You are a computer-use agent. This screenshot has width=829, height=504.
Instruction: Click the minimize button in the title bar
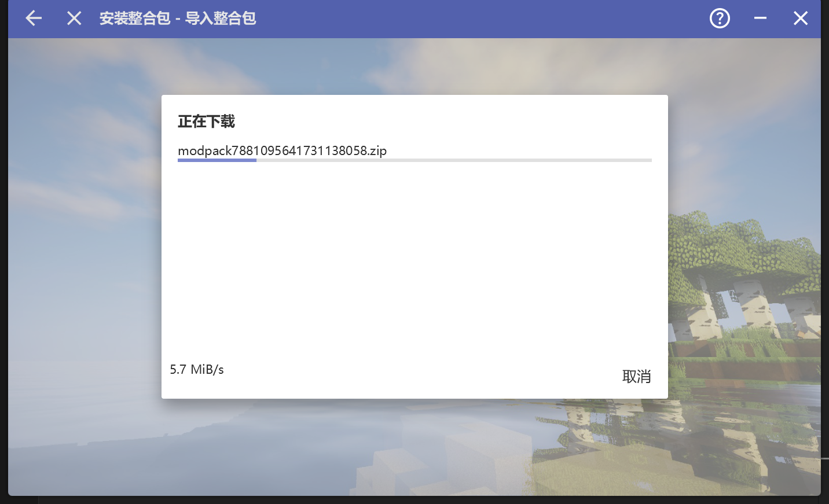(760, 18)
